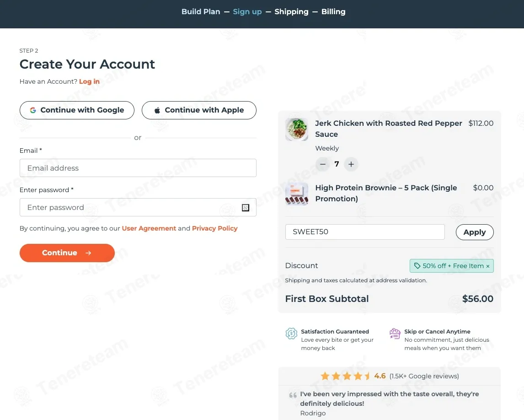Click the Continue button
The image size is (524, 420).
coord(67,253)
